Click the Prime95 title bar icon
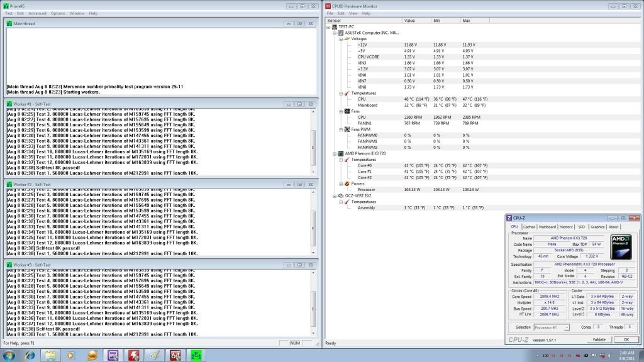 (6, 6)
